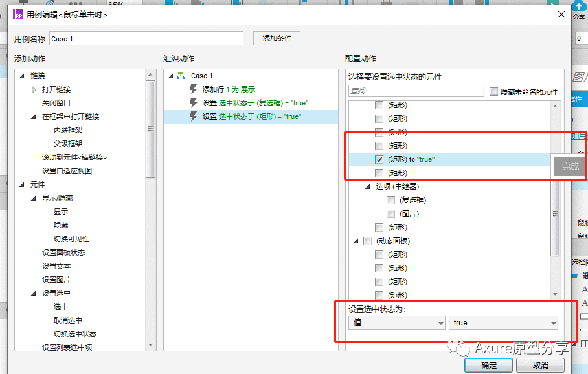Click scroll-up arrow of 添加动作 list
588x374 pixels.
(x=150, y=74)
